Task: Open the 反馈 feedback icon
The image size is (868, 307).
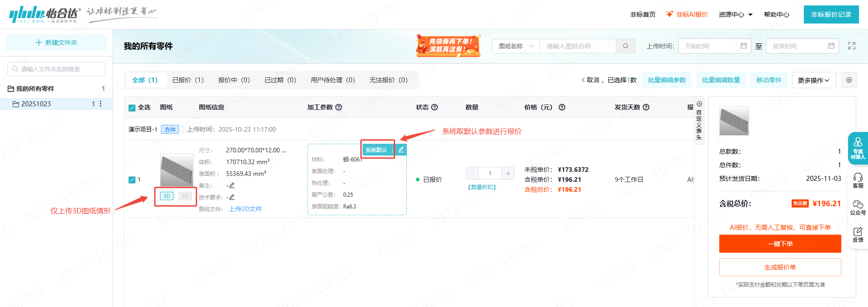Action: point(858,235)
